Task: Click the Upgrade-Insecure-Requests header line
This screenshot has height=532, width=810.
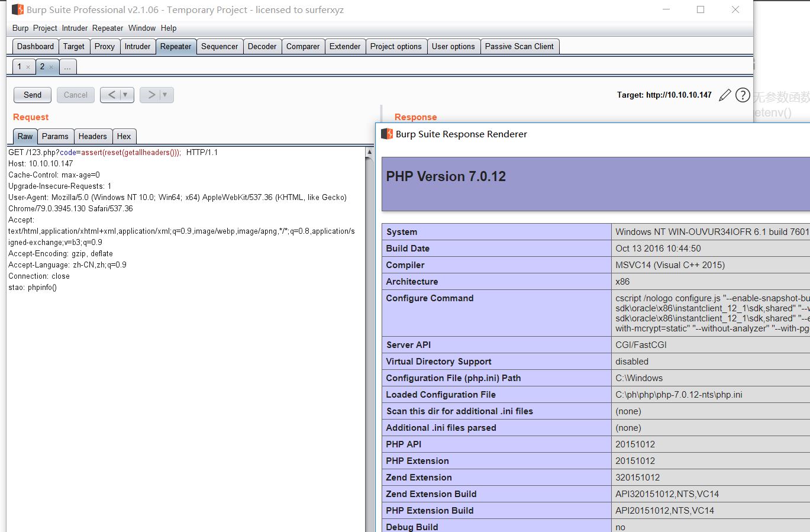Action: tap(60, 186)
